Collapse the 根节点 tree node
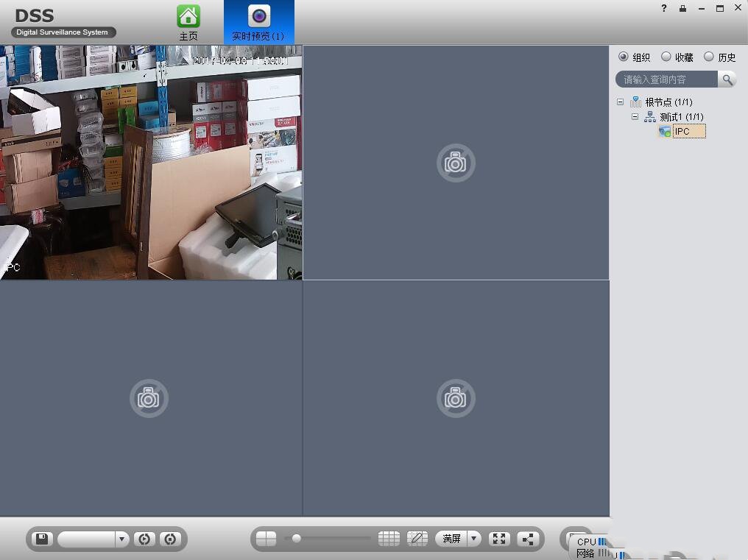The height and width of the screenshot is (560, 748). pyautogui.click(x=620, y=102)
